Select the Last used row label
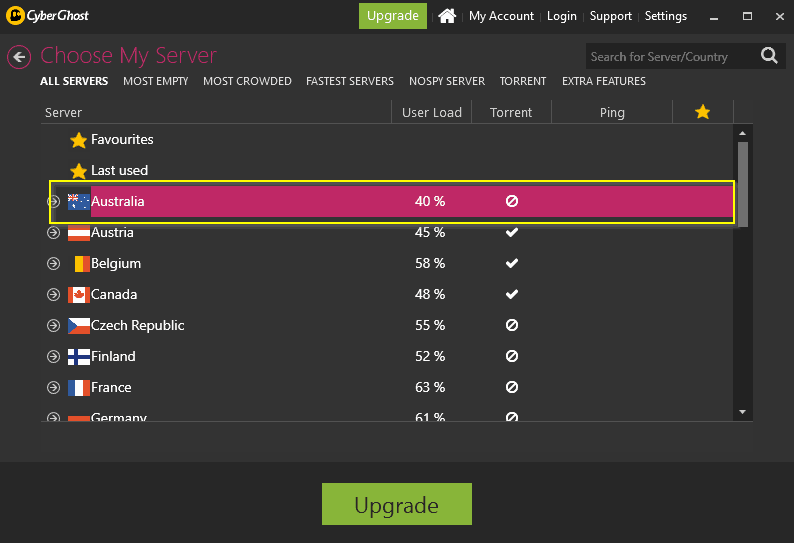This screenshot has width=794, height=543. click(120, 170)
